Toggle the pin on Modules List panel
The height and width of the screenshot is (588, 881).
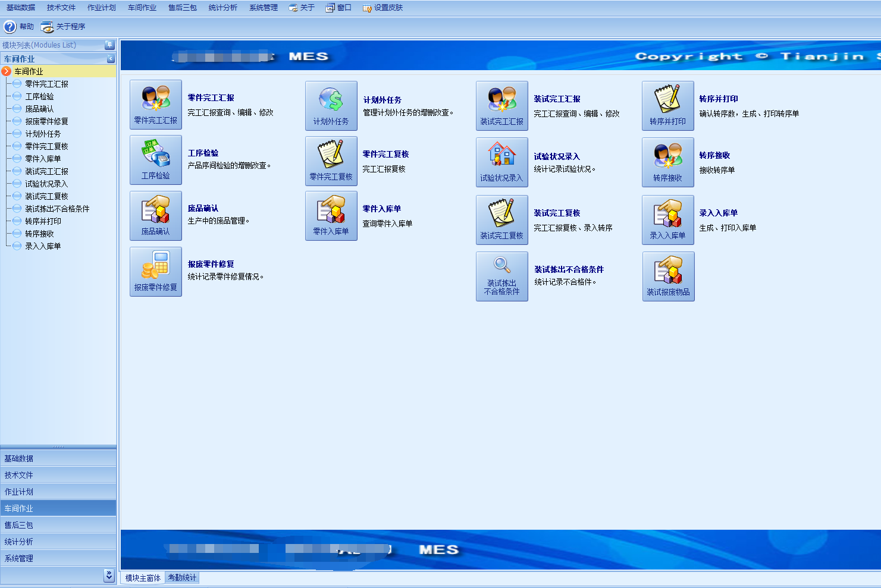(x=109, y=45)
